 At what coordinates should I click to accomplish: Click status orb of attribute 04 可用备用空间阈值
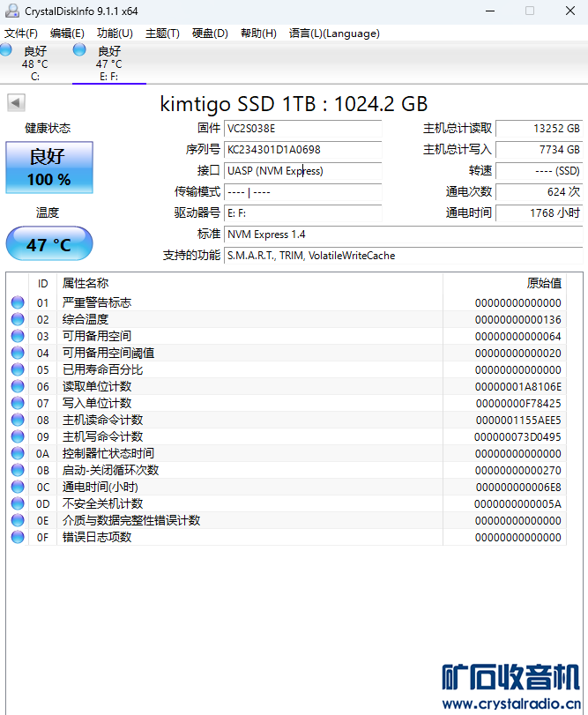(18, 353)
